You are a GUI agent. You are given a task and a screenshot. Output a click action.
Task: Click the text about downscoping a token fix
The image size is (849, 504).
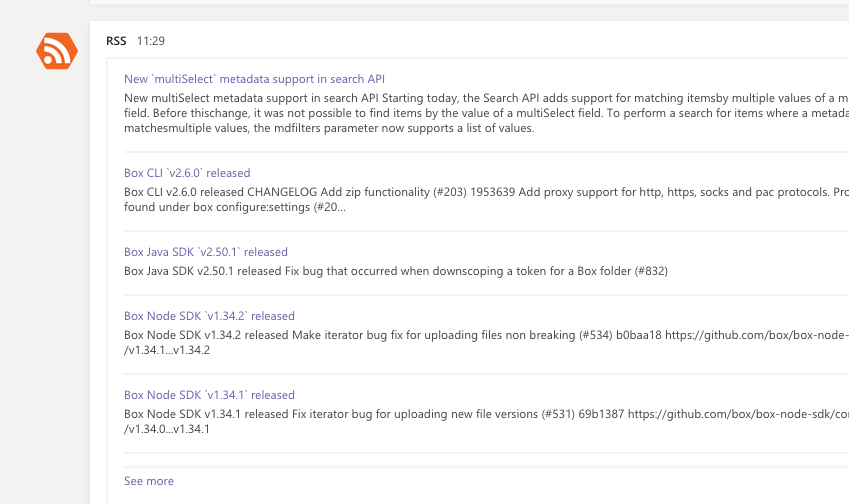coord(396,271)
